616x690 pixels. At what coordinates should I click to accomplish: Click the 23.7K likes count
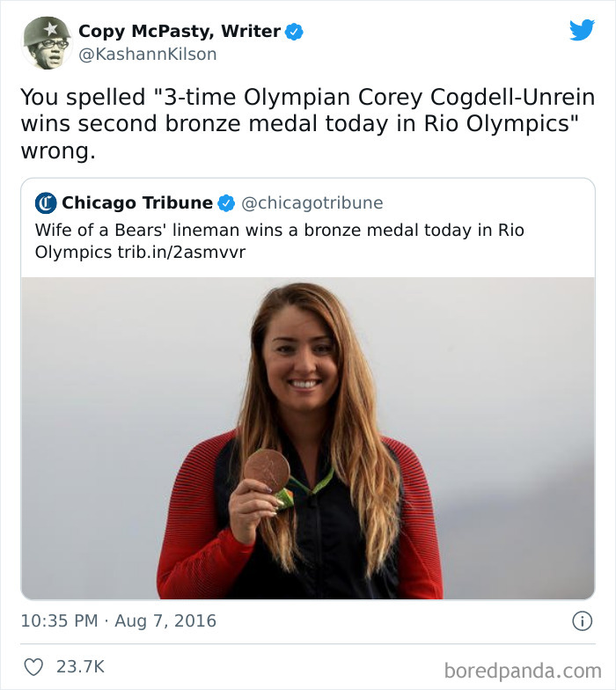(80, 667)
